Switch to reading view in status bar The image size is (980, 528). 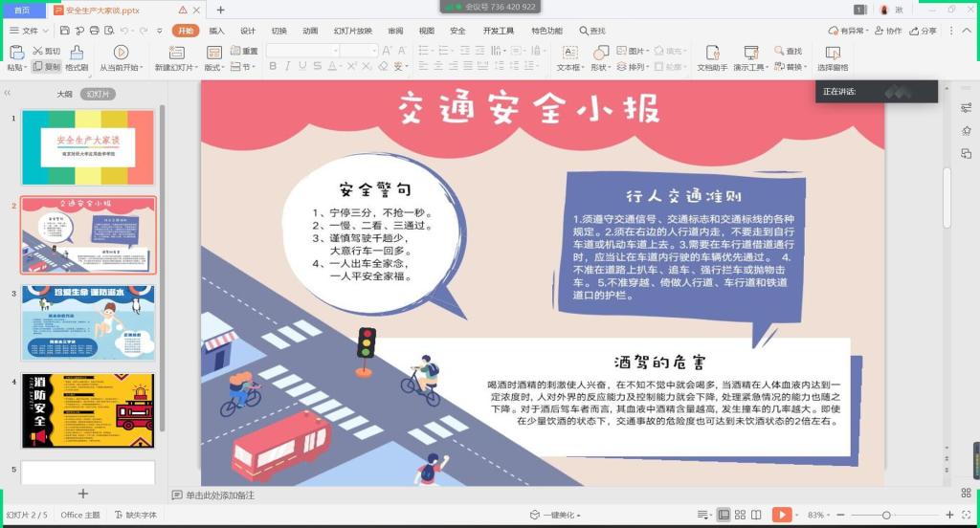coord(756,516)
